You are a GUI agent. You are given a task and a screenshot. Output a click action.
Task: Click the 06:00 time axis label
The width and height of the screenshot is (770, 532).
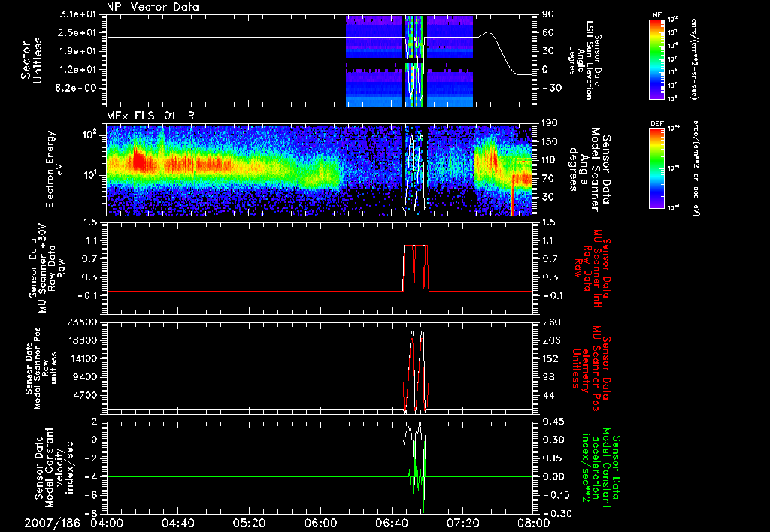click(320, 523)
